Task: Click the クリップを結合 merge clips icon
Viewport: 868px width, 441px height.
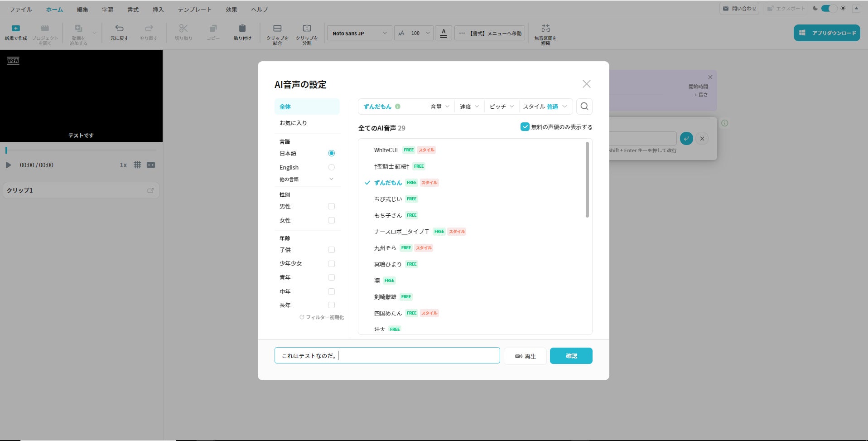Action: [277, 29]
